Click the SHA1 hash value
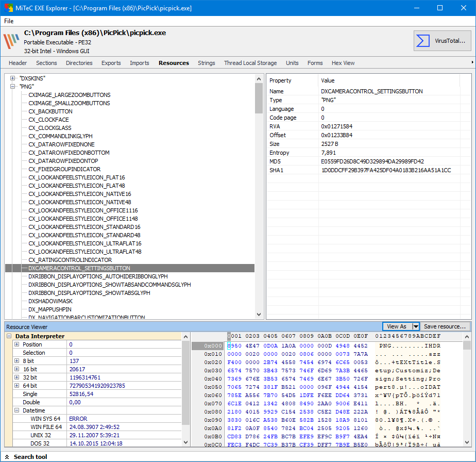 tap(386, 170)
